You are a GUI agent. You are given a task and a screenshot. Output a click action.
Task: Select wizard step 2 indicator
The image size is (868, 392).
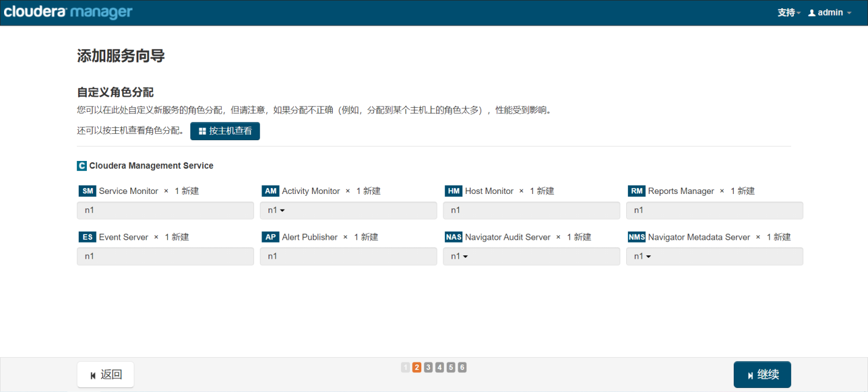point(417,367)
